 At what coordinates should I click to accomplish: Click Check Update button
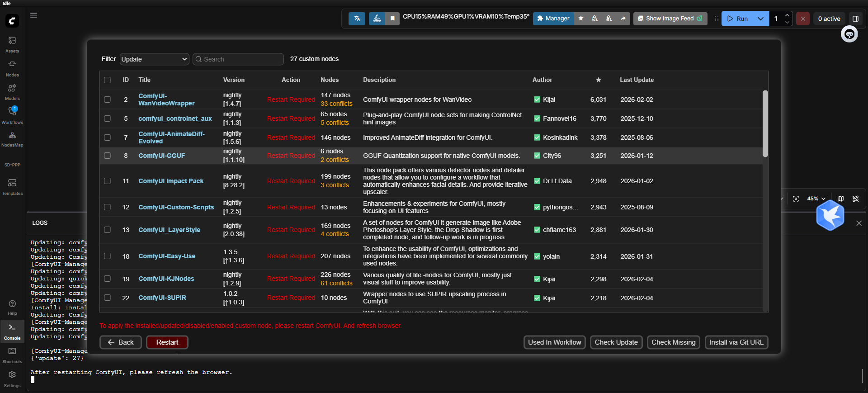click(x=616, y=342)
